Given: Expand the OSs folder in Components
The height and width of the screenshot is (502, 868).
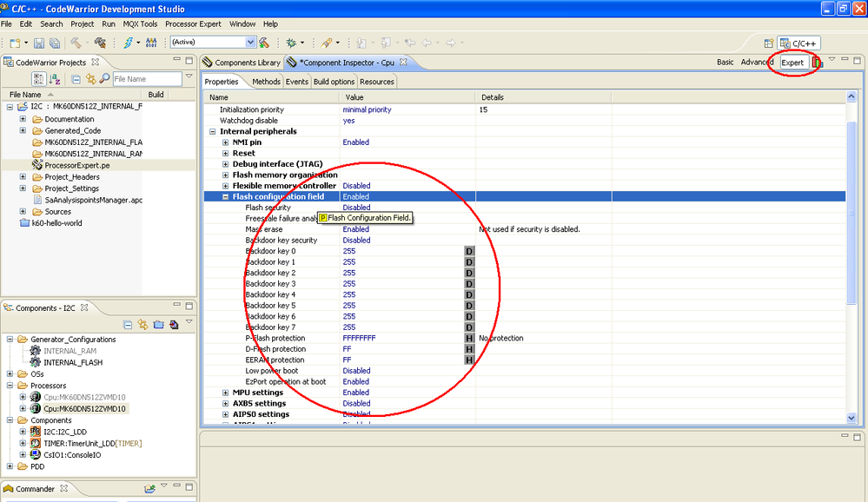Looking at the screenshot, I should tap(10, 374).
